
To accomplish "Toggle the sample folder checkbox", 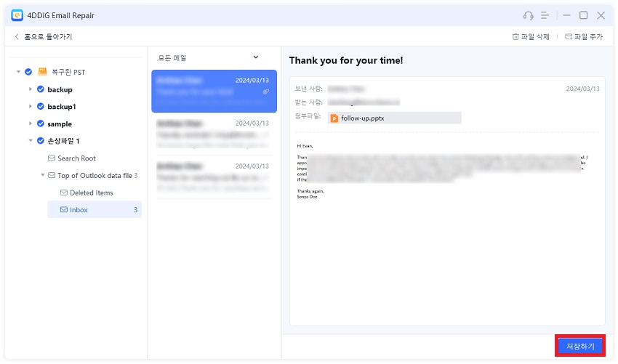I will coord(41,124).
